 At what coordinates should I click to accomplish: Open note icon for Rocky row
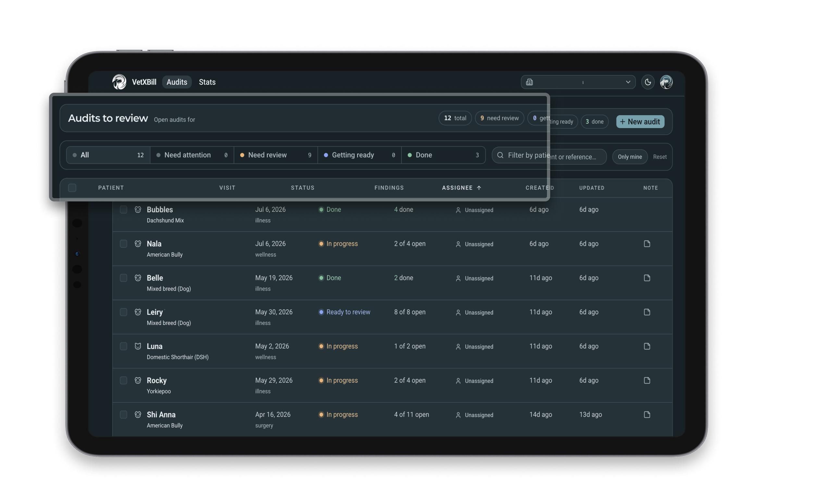647,380
